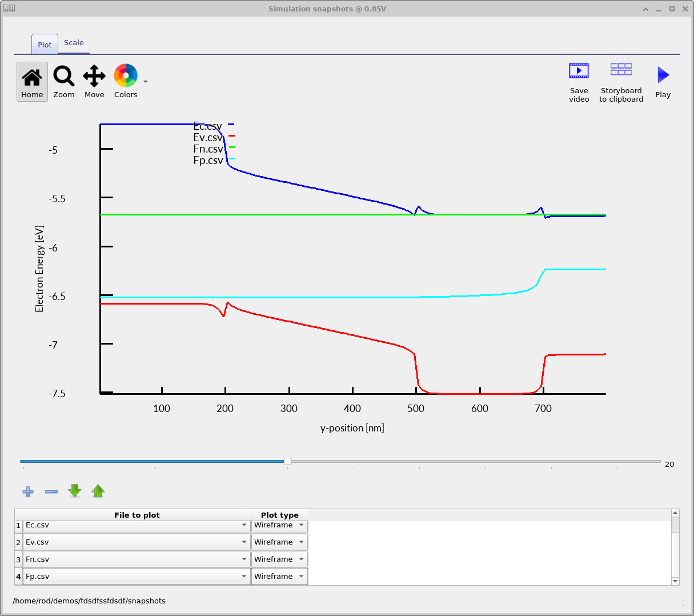Switch to the Scale tab
The width and height of the screenshot is (694, 616).
pos(74,43)
